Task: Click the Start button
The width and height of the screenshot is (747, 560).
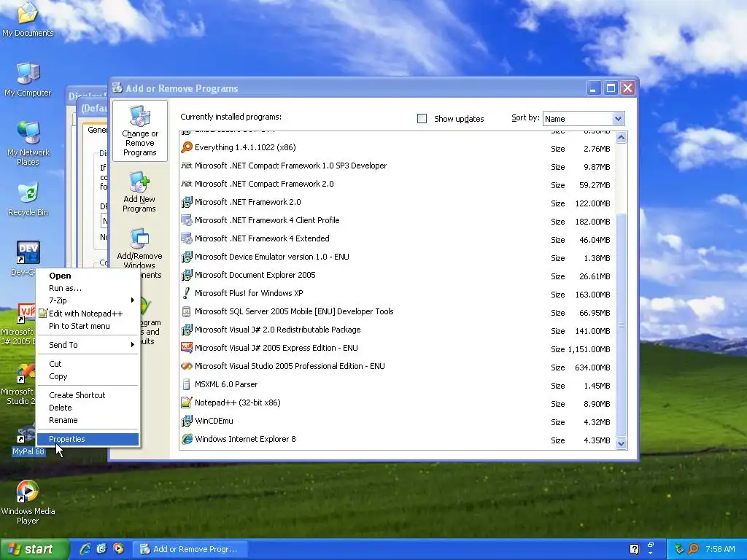Action: coord(34,549)
